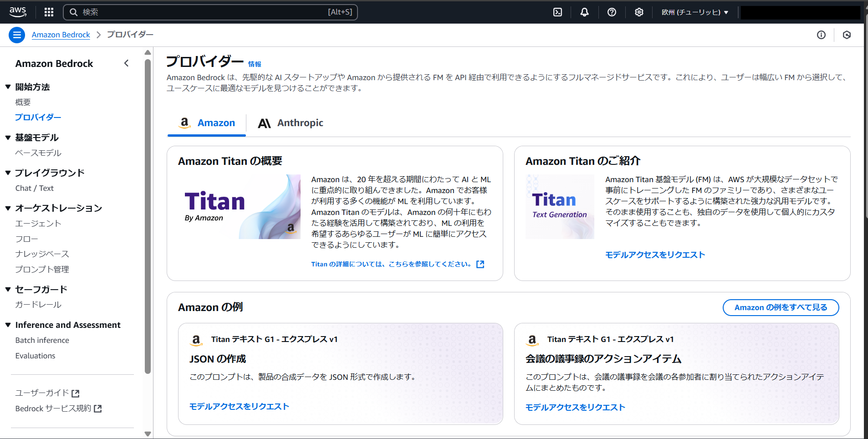Click the Amazon logo on meeting minutes card

tap(532, 340)
